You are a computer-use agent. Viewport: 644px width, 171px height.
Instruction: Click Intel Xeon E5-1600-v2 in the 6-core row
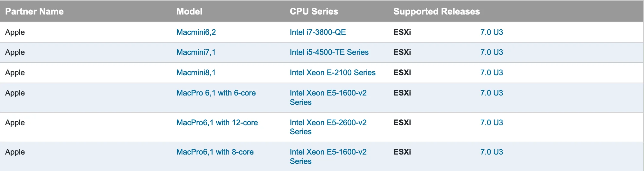click(x=328, y=93)
